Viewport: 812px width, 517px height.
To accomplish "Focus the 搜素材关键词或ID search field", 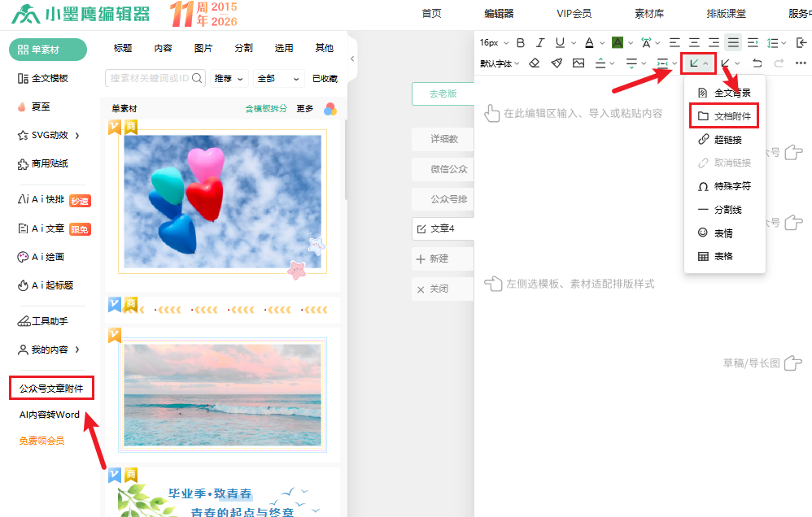I will tap(155, 78).
